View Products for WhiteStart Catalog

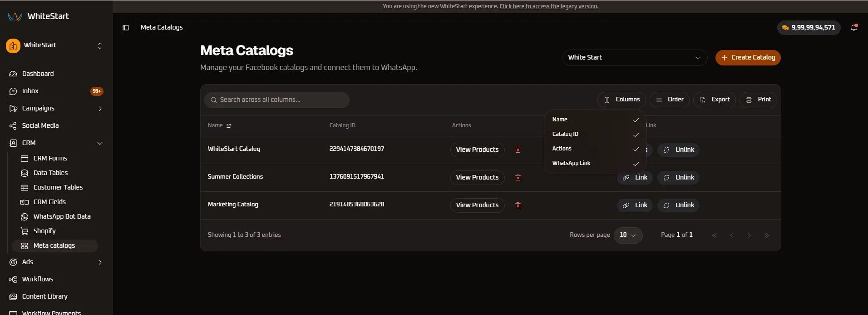477,150
